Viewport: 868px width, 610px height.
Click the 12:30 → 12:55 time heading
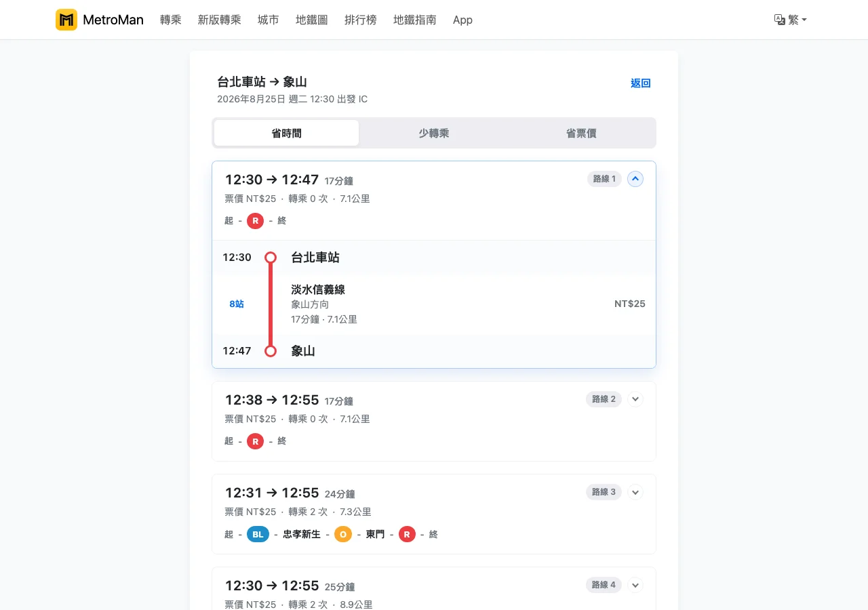[272, 586]
